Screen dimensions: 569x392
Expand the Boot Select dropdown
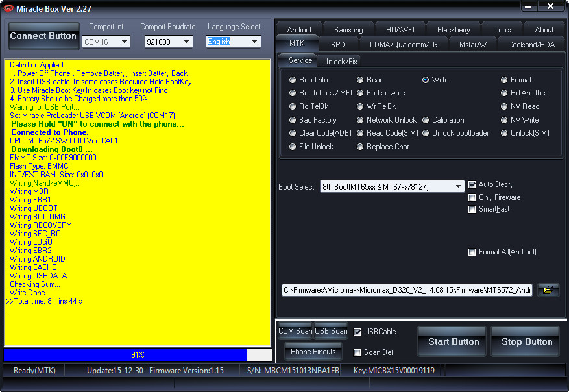392,187
